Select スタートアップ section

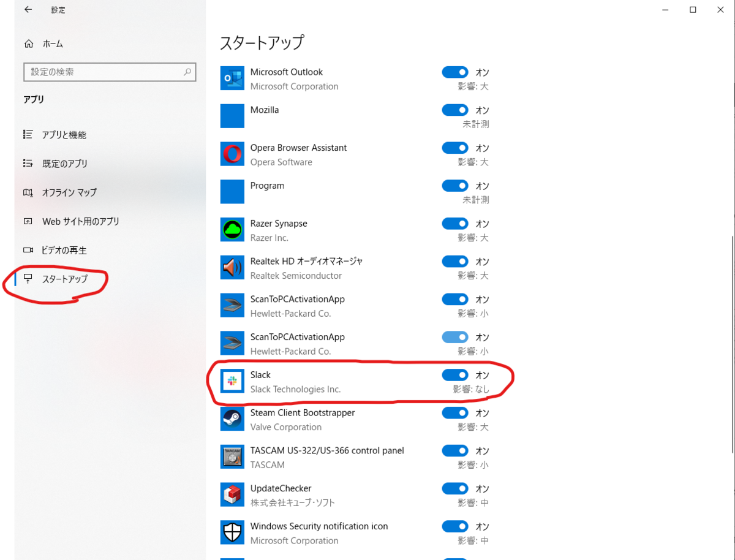click(x=65, y=279)
